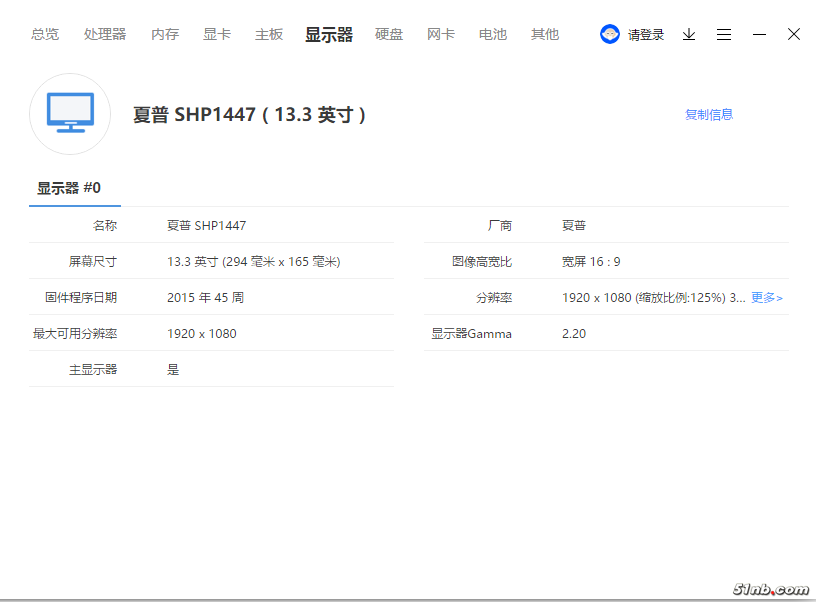The image size is (816, 602).
Task: Open the 硬盘 tab
Action: pos(389,34)
